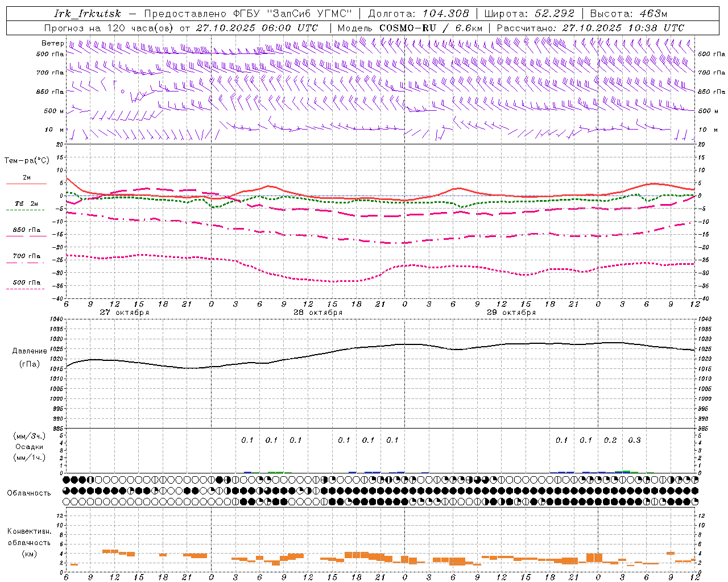This screenshot has height=582, width=728.
Task: Click the 0.2 precipitation value
Action: 610,440
